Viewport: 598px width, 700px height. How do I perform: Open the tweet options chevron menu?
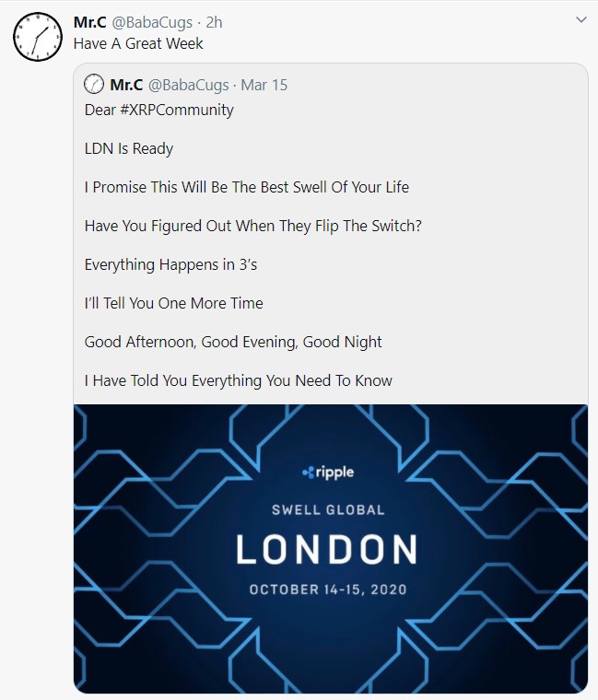pos(580,19)
